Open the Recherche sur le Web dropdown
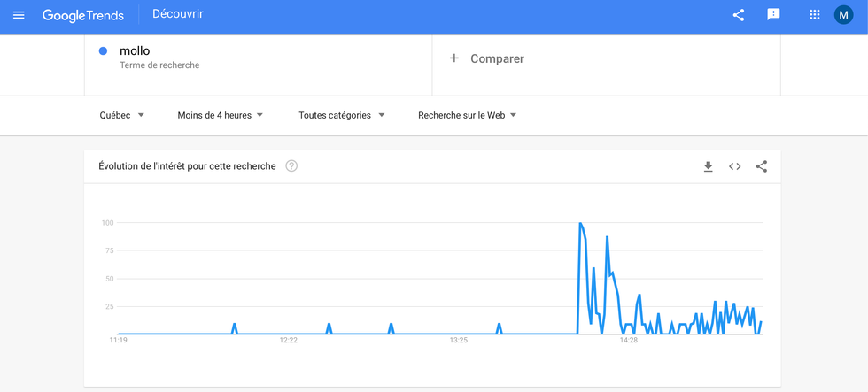The height and width of the screenshot is (392, 868). click(467, 115)
